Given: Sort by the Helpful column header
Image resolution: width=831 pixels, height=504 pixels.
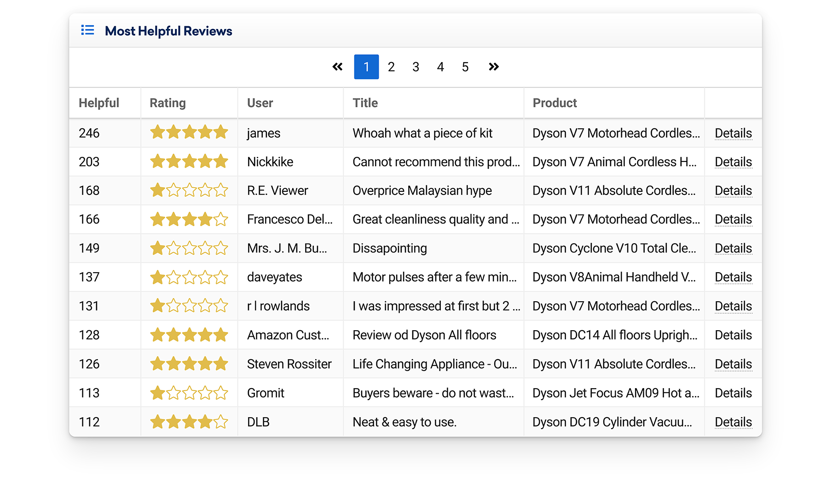Looking at the screenshot, I should 99,103.
